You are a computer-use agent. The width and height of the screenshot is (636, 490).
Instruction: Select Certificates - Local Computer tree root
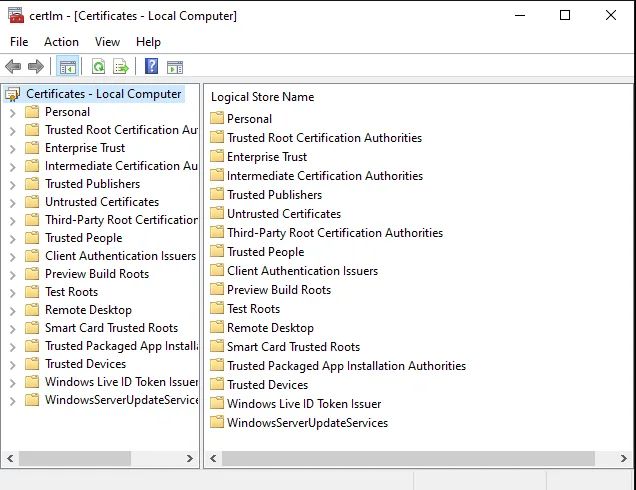point(103,94)
